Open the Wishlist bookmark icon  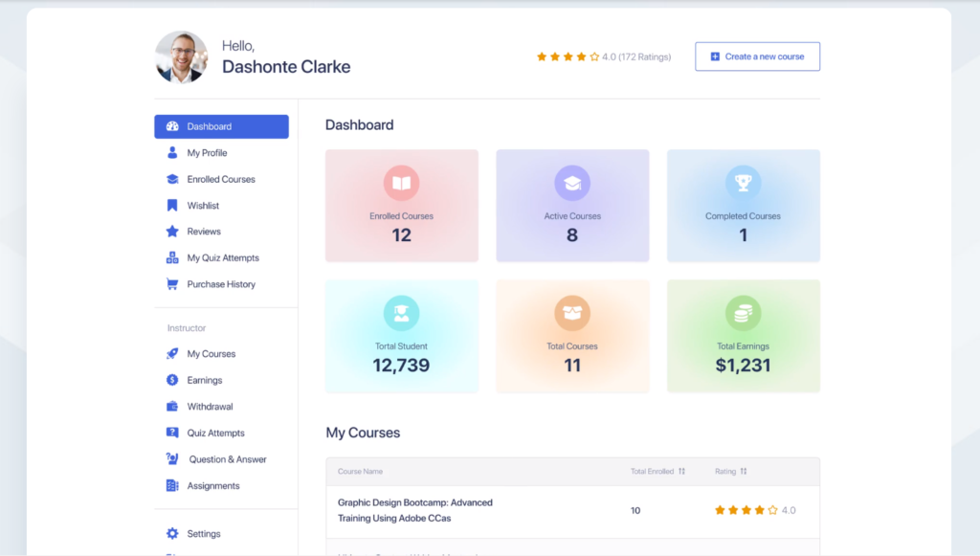coord(173,205)
